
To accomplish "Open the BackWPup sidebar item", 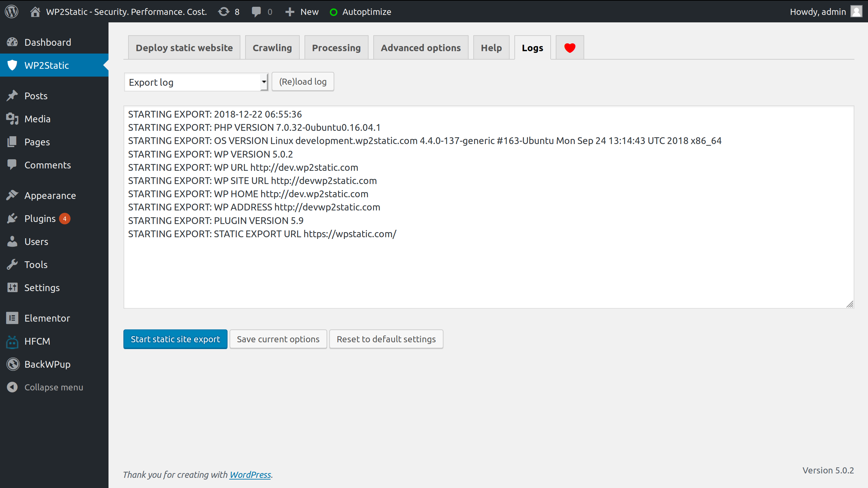I will point(47,364).
